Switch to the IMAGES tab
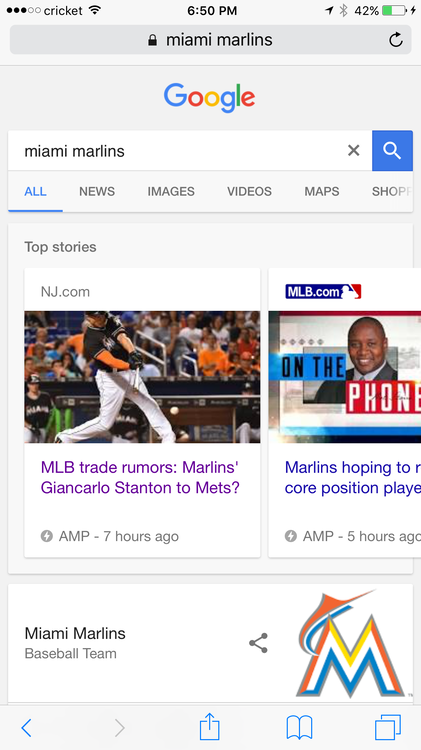The width and height of the screenshot is (421, 750). click(x=171, y=191)
